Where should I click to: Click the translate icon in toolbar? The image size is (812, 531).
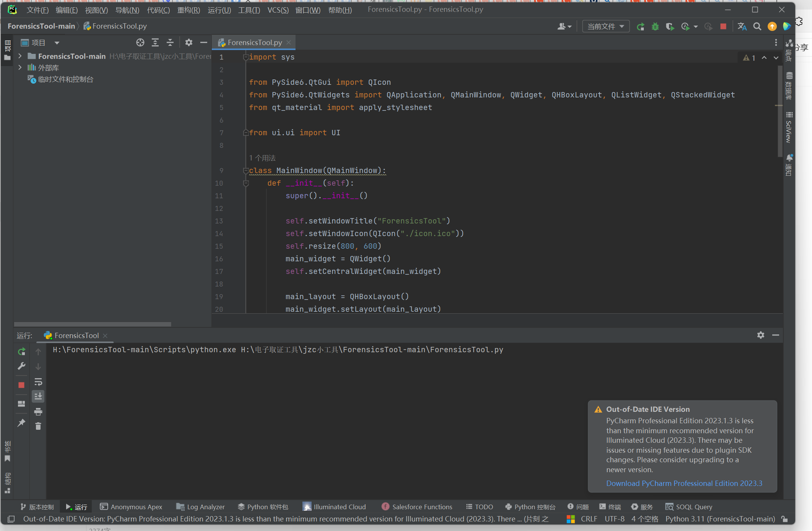tap(742, 26)
